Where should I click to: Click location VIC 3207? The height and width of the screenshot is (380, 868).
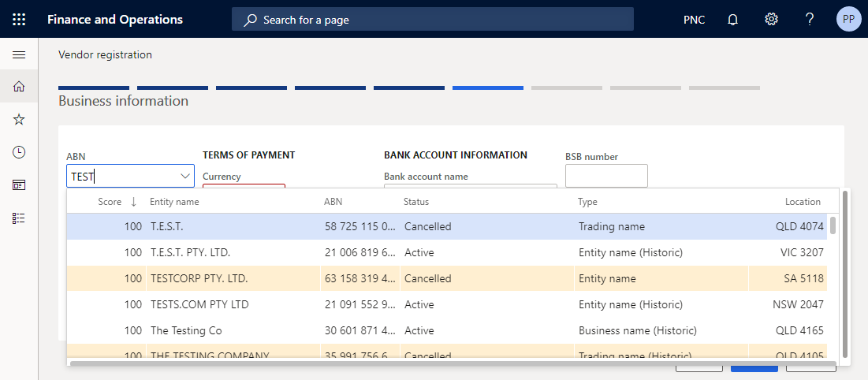[x=802, y=252]
